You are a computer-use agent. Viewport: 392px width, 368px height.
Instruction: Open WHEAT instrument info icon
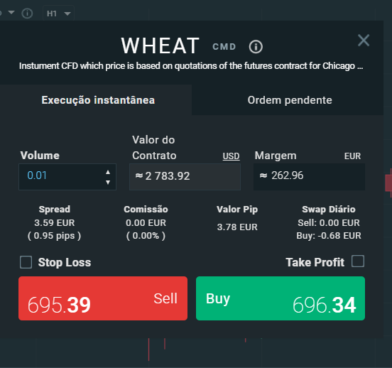pyautogui.click(x=256, y=47)
